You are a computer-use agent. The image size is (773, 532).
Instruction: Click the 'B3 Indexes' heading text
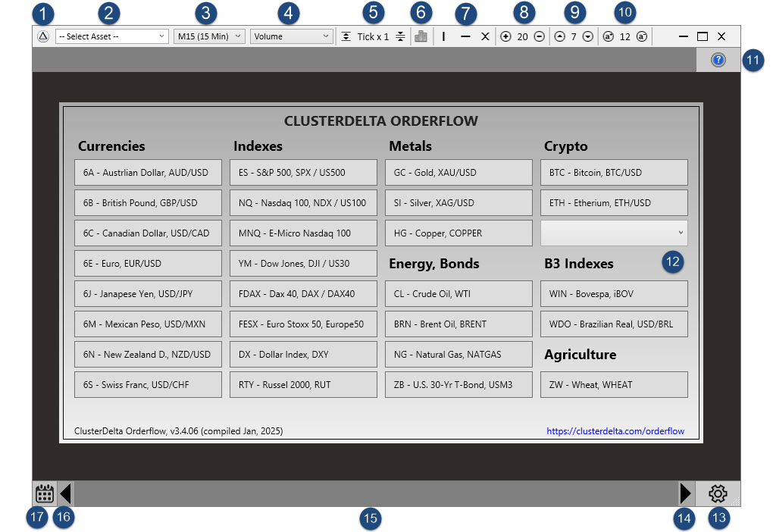(x=579, y=264)
